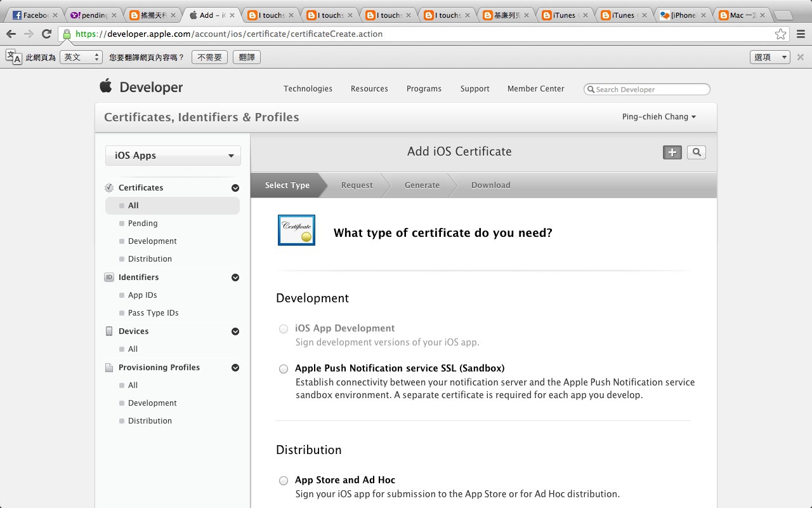
Task: Collapse the Provisioning Profiles section chevron
Action: [235, 368]
